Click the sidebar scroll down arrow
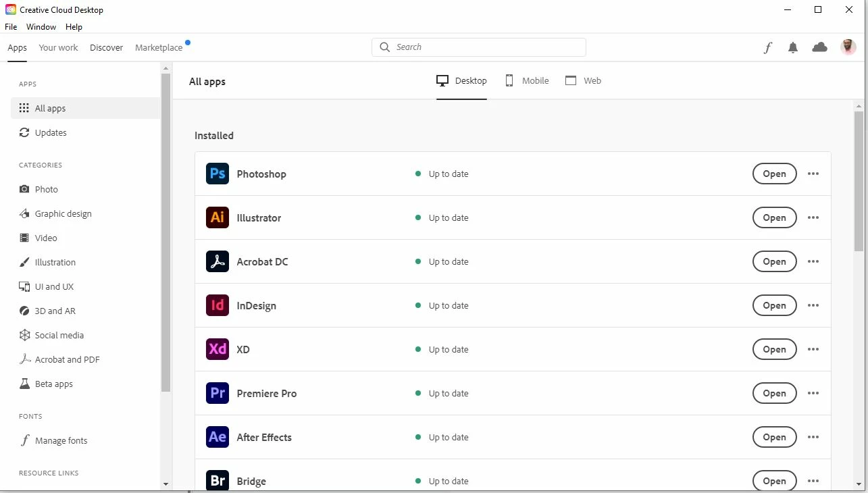This screenshot has width=868, height=493. pyautogui.click(x=166, y=484)
